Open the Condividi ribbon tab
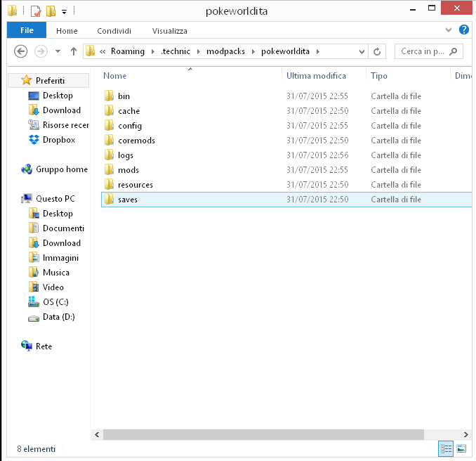The image size is (476, 461). [114, 31]
